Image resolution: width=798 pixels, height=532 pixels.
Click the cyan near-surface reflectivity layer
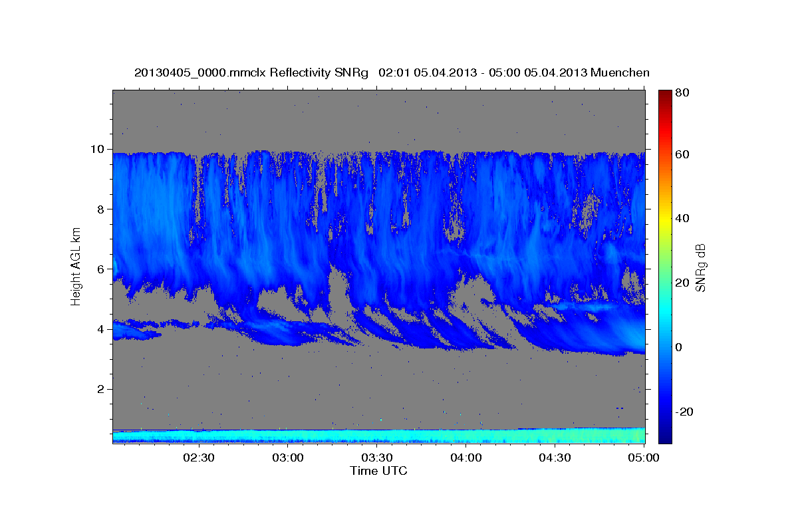click(378, 436)
